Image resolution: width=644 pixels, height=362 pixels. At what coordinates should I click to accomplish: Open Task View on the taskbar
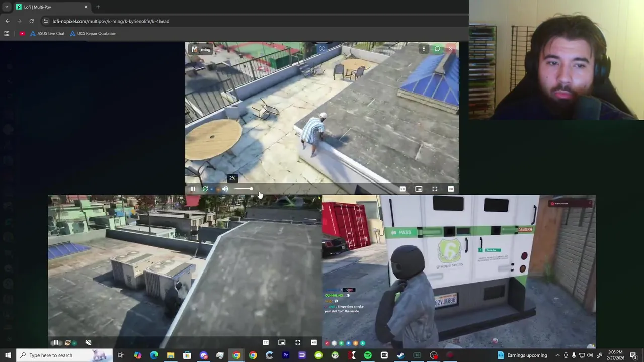tap(121, 355)
